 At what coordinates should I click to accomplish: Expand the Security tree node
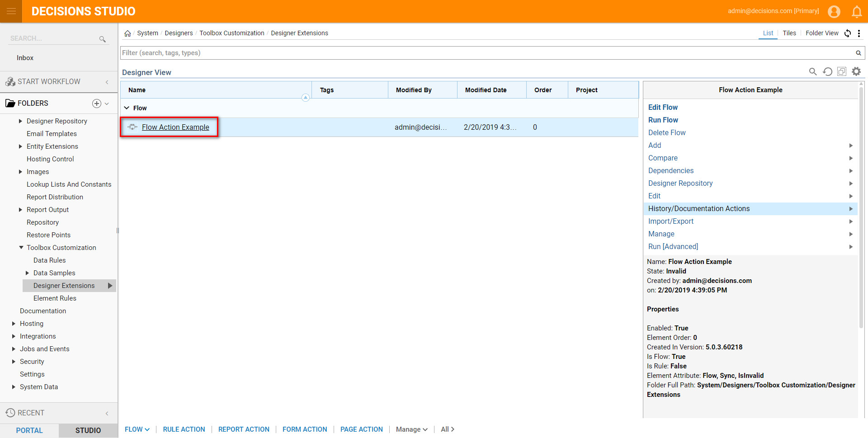14,362
